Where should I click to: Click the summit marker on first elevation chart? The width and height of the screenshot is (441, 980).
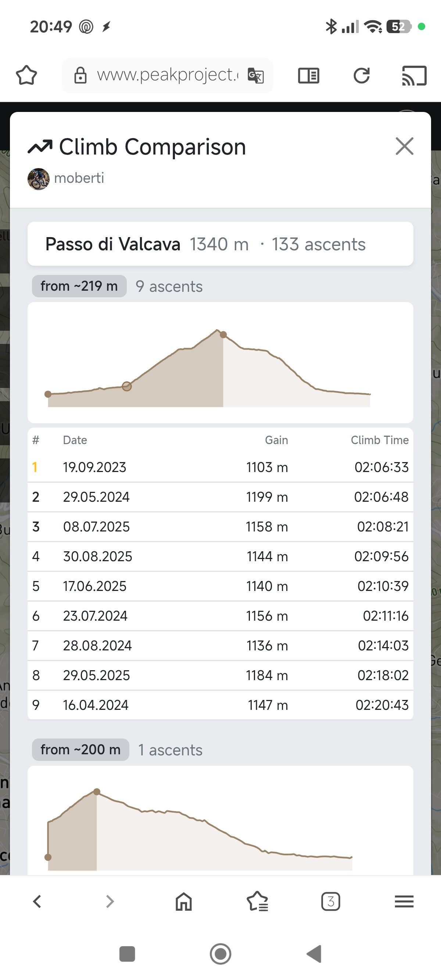coord(223,335)
